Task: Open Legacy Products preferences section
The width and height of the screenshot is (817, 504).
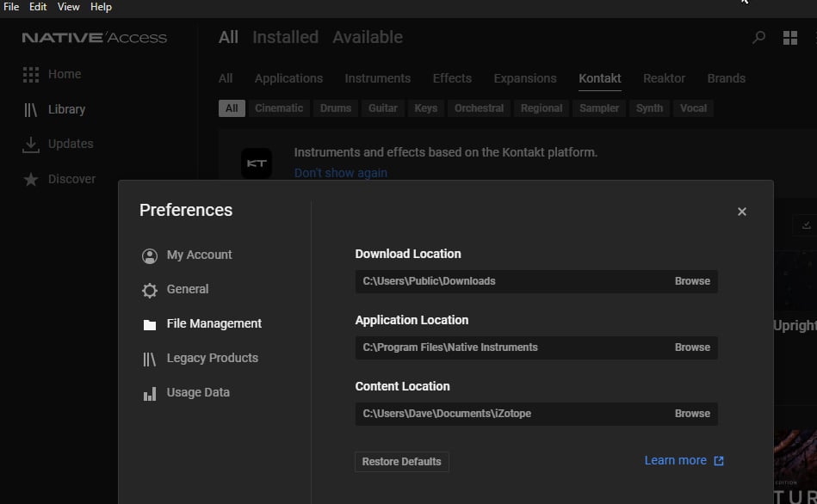Action: click(x=212, y=358)
